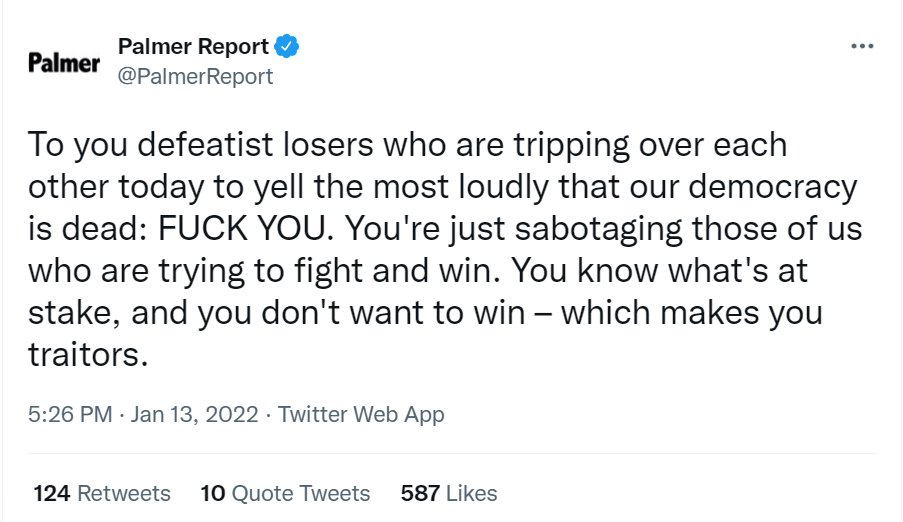
Task: Show who gave the 587 Likes
Action: (449, 493)
